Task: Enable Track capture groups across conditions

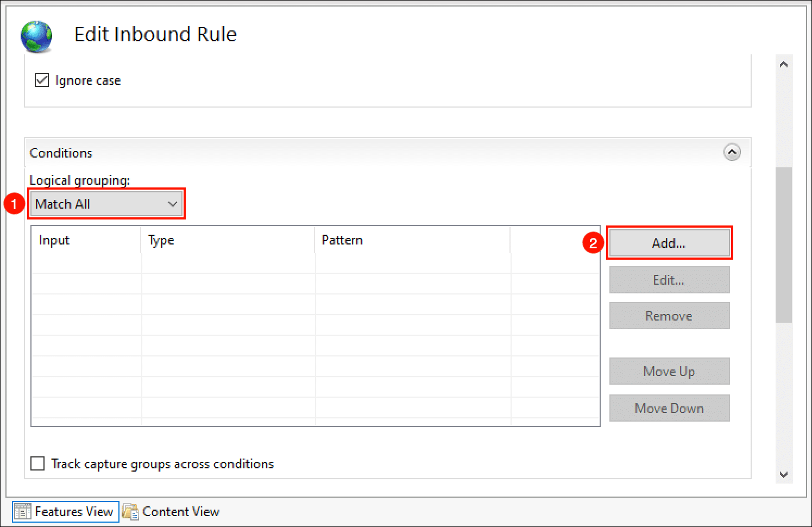Action: click(x=37, y=463)
